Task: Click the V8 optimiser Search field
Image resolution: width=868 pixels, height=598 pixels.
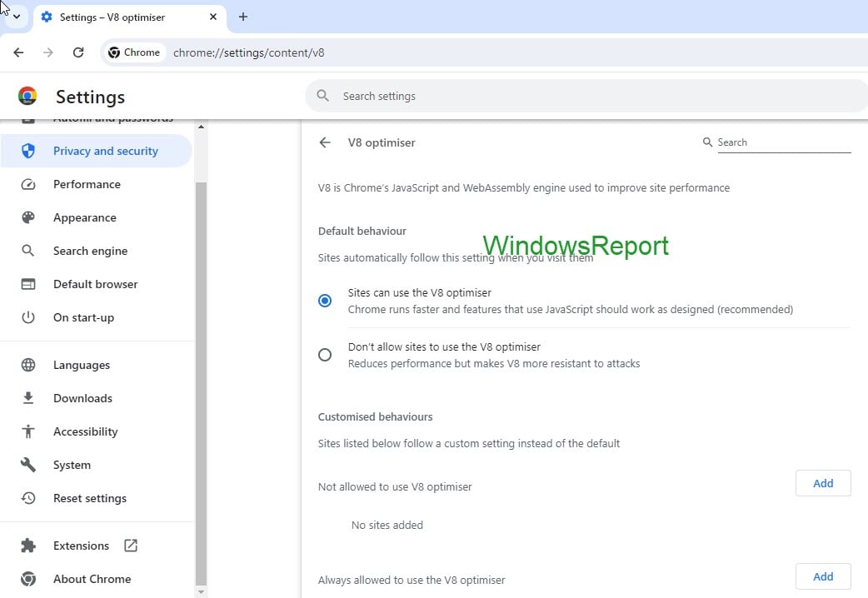Action: 784,142
